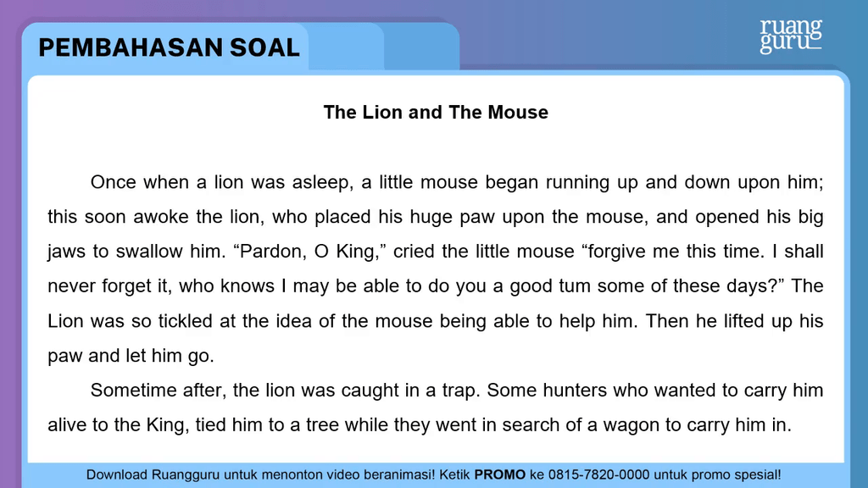Click the sentence paw and let him go
The height and width of the screenshot is (488, 868).
[131, 356]
